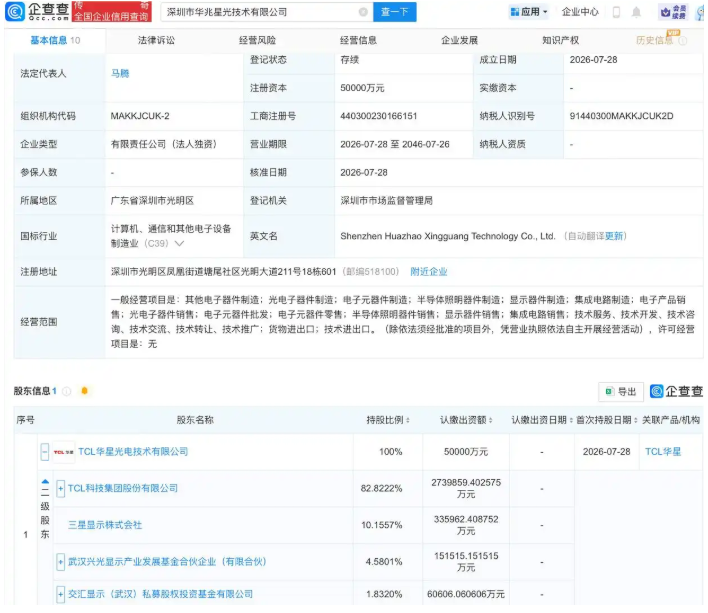
Task: Click the 查一下 search button
Action: pyautogui.click(x=395, y=12)
